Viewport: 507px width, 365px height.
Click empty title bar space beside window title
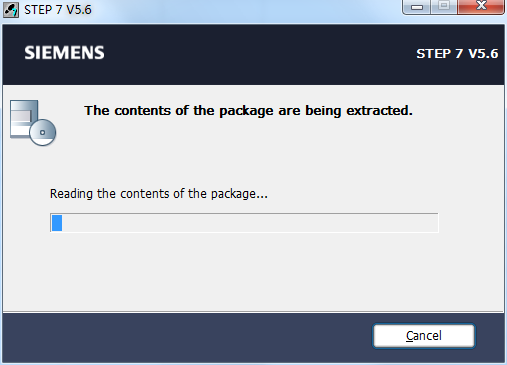click(x=247, y=10)
